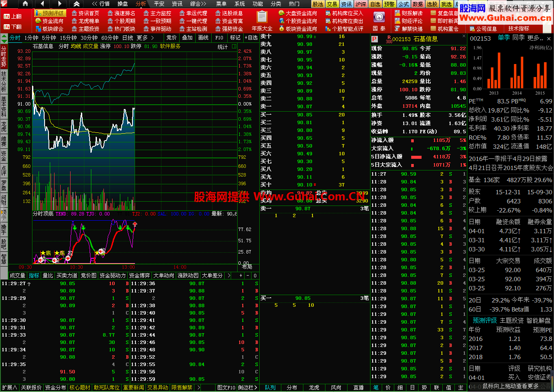This screenshot has width=554, height=392.
Task: Open 板块资金流向 toolbar item
Action: [x=298, y=29]
